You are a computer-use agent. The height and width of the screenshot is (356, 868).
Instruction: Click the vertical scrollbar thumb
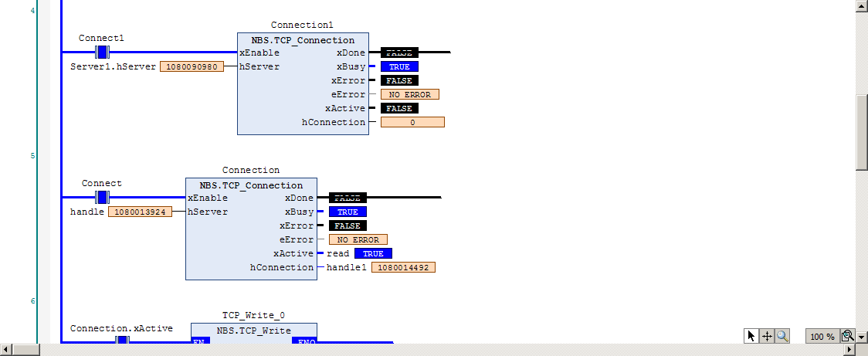tap(862, 132)
